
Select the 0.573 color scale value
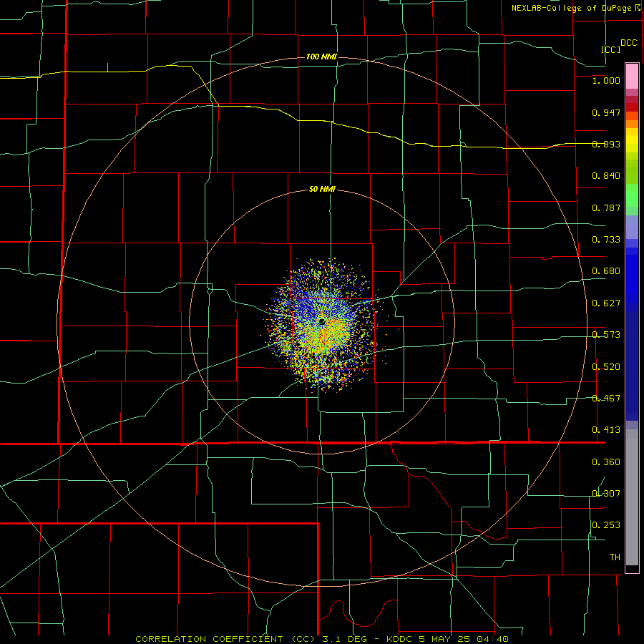606,335
